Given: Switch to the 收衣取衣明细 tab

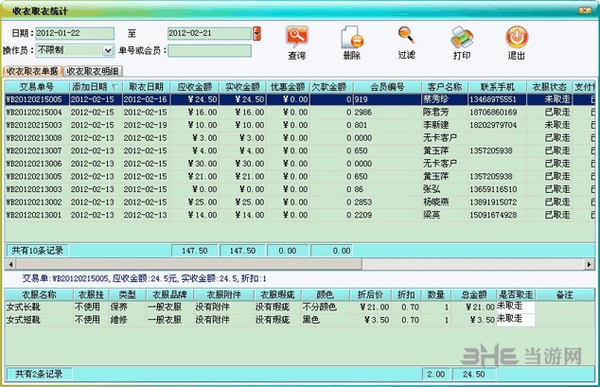Looking at the screenshot, I should point(92,71).
